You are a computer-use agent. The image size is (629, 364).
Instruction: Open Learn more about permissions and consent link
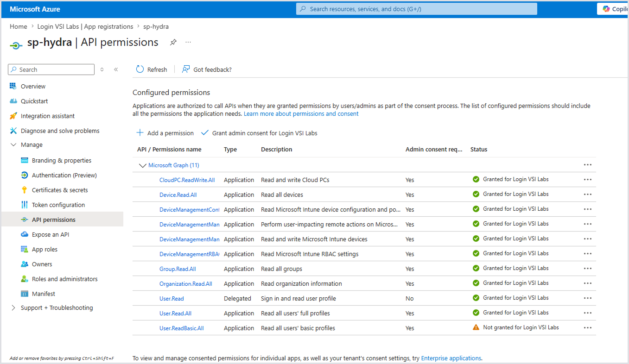(301, 113)
